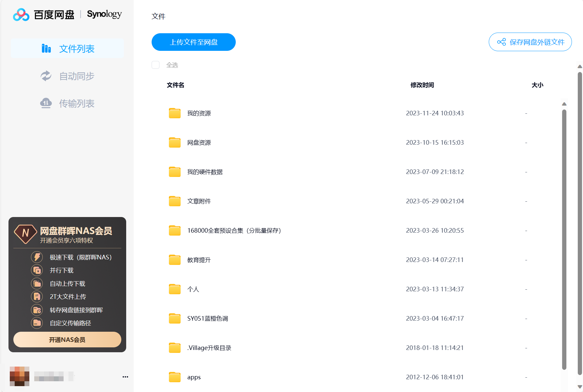The width and height of the screenshot is (583, 392).
Task: Select the 教育提升 folder name
Action: click(x=199, y=260)
